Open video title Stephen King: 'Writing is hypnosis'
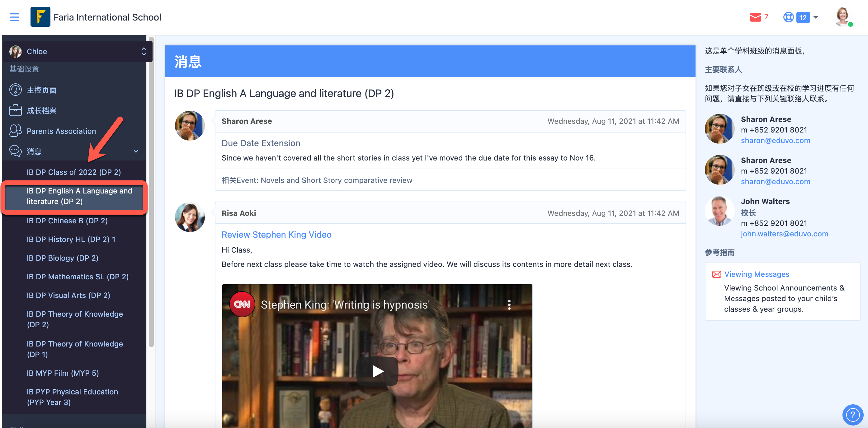This screenshot has width=868, height=428. tap(345, 305)
